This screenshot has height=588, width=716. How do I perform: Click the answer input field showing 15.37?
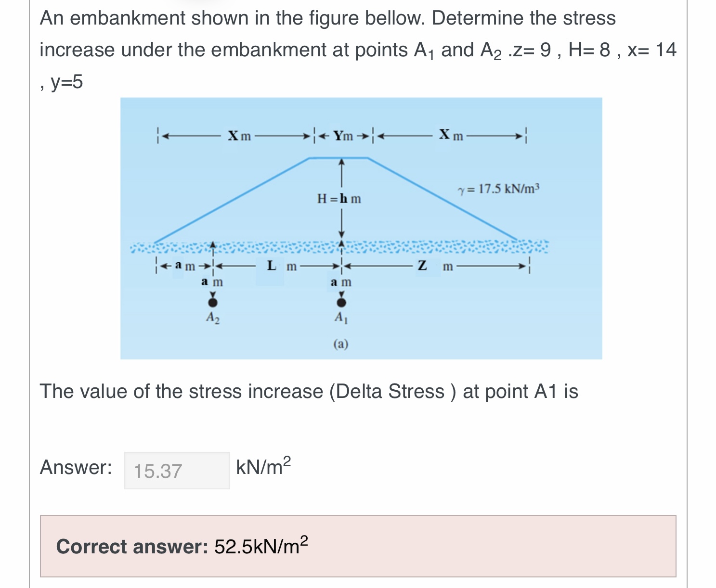[x=177, y=471]
